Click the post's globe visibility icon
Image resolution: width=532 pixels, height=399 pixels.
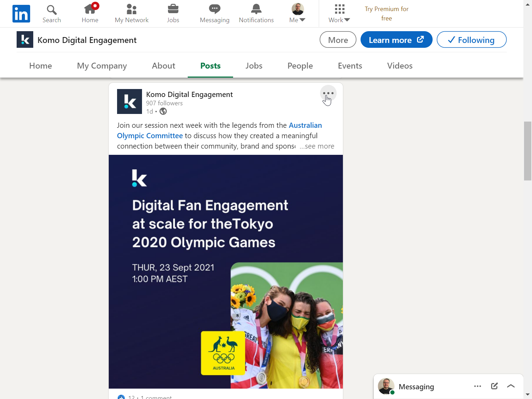tap(163, 111)
